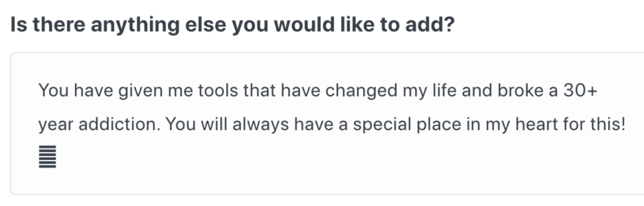Click the word 'anything' in the heading
This screenshot has height=206, width=644.
pyautogui.click(x=135, y=25)
